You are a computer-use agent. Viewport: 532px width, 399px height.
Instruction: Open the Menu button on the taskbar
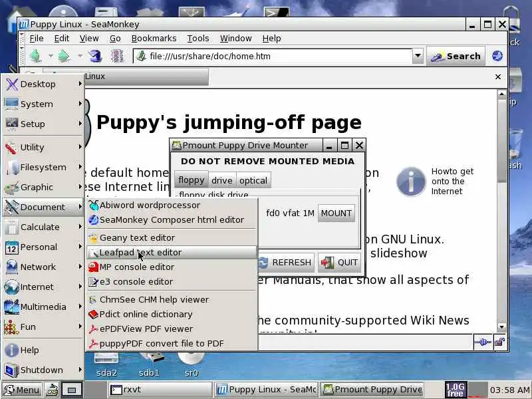point(22,390)
